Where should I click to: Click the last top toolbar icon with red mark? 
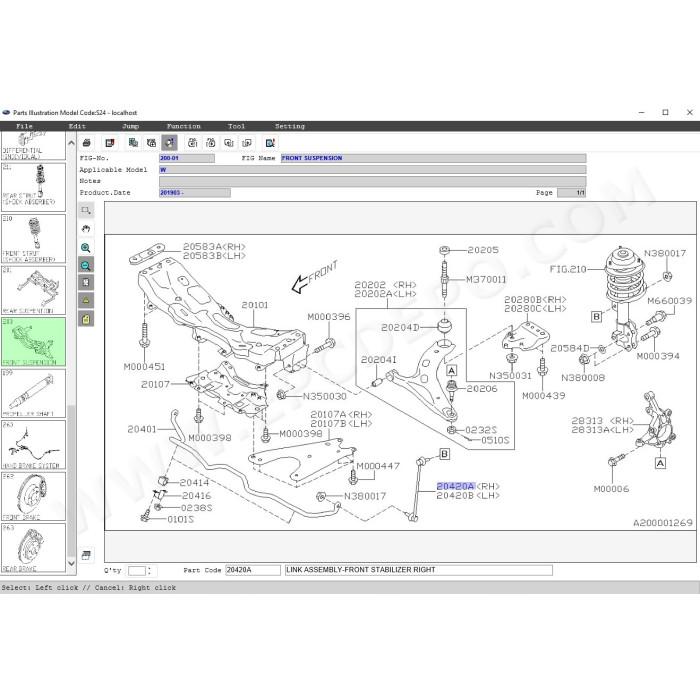270,143
